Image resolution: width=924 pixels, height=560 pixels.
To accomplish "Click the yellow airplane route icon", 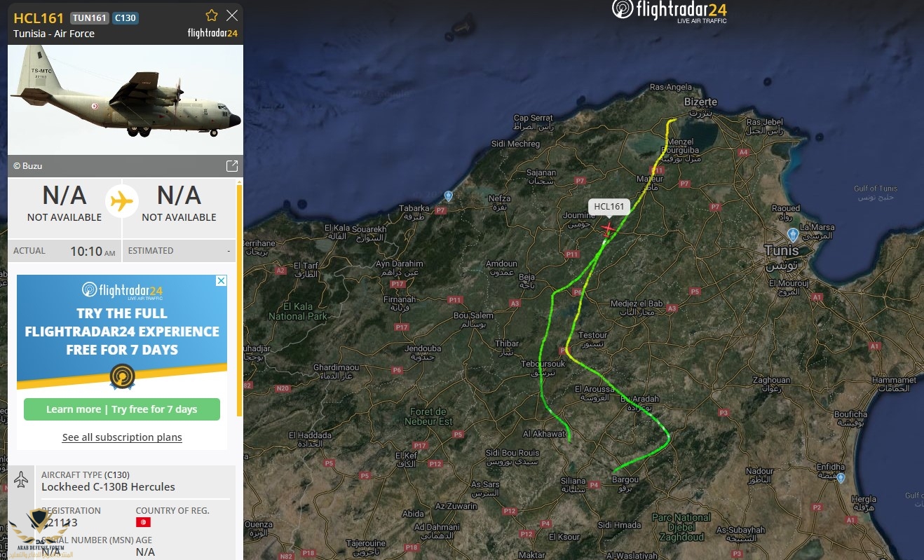I will [122, 201].
